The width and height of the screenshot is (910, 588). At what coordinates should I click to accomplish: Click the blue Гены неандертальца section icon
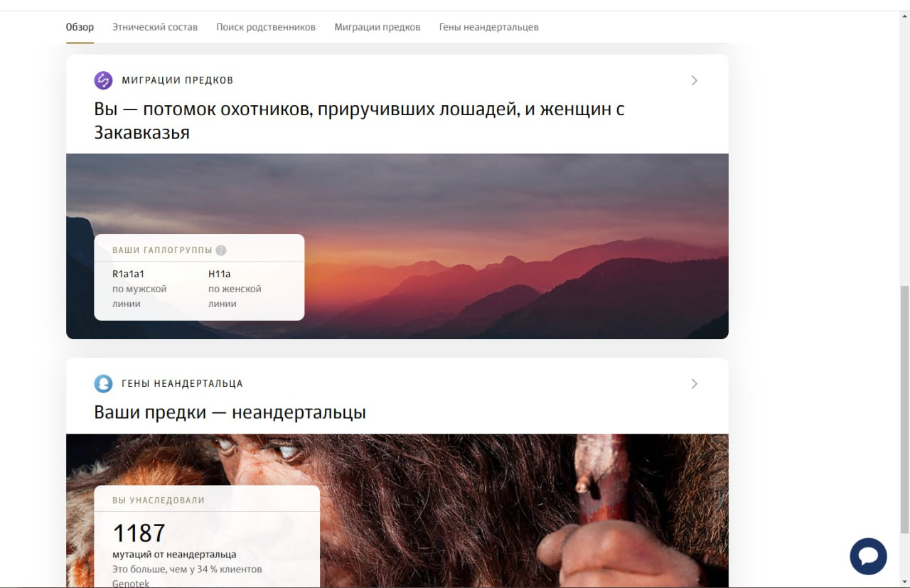click(x=103, y=384)
